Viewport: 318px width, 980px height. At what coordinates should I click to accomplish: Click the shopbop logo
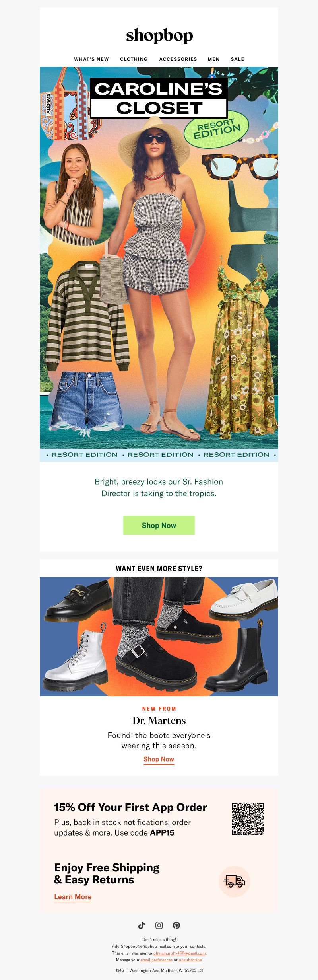click(159, 36)
